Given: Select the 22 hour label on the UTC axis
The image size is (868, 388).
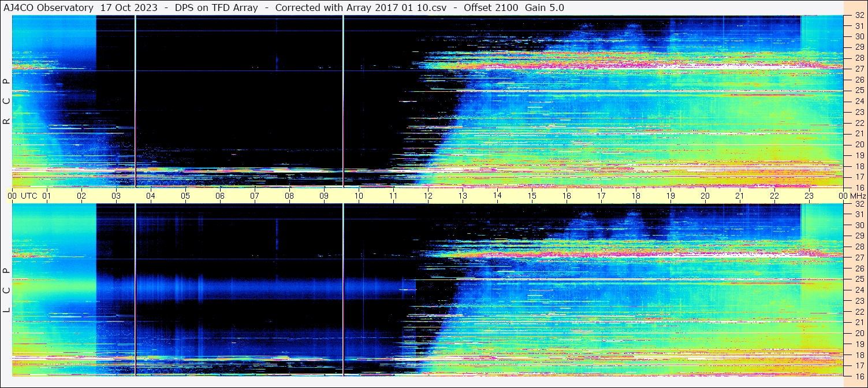Looking at the screenshot, I should pyautogui.click(x=774, y=196).
